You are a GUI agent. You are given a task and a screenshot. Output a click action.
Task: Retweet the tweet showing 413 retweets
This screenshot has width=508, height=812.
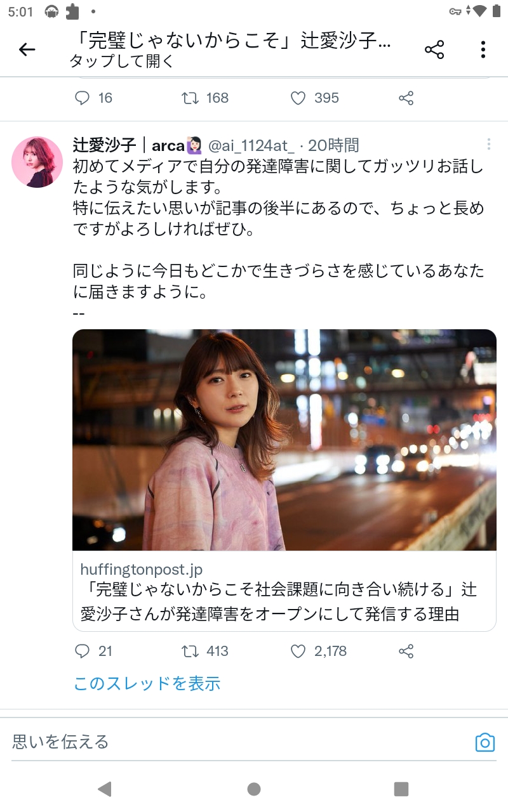190,651
